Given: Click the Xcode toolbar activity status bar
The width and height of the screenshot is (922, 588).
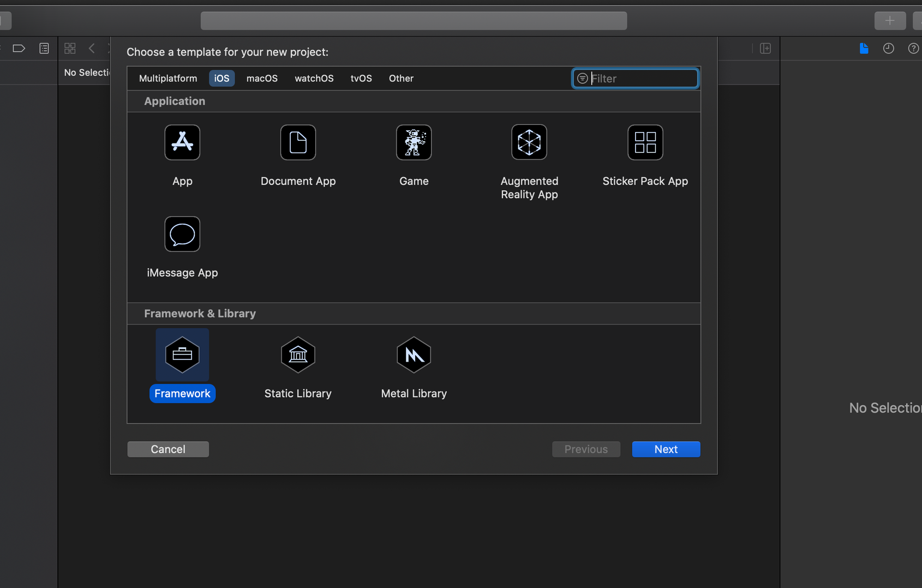Looking at the screenshot, I should [414, 21].
